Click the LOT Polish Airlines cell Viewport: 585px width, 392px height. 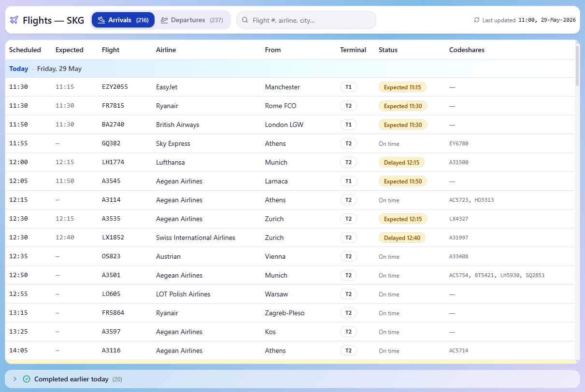tap(183, 294)
